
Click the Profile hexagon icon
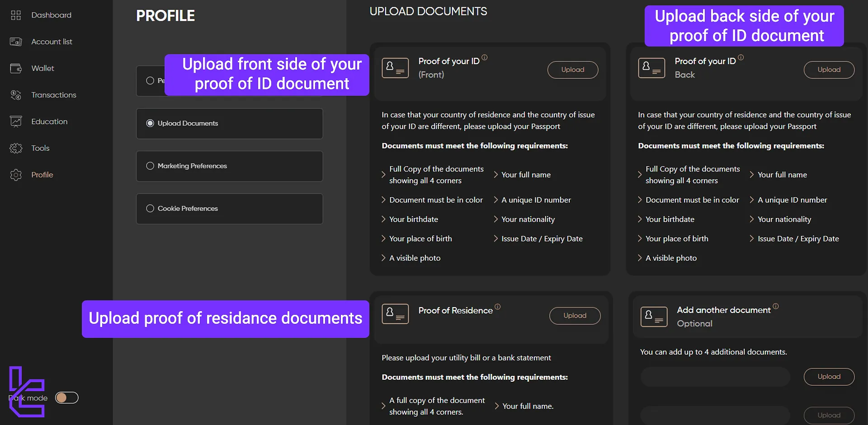coord(16,175)
